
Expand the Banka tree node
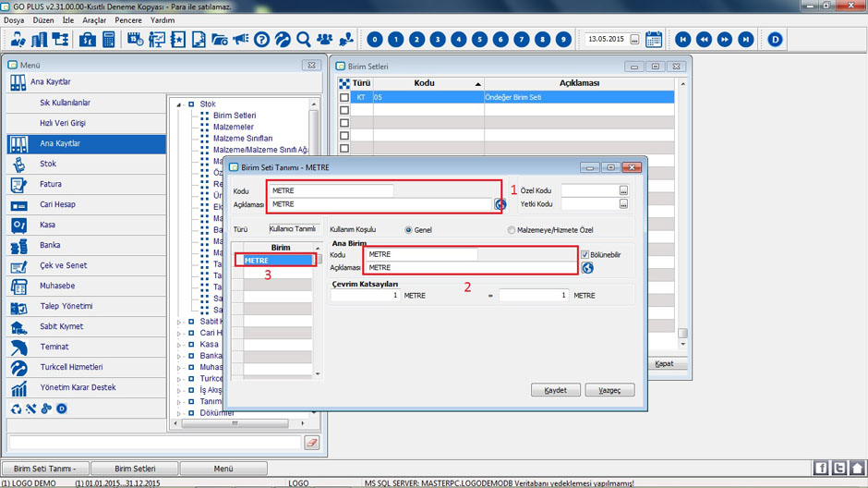coord(179,356)
